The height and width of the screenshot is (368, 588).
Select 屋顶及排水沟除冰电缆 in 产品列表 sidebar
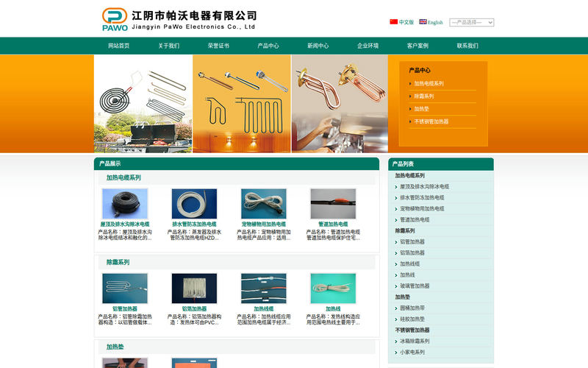point(425,187)
